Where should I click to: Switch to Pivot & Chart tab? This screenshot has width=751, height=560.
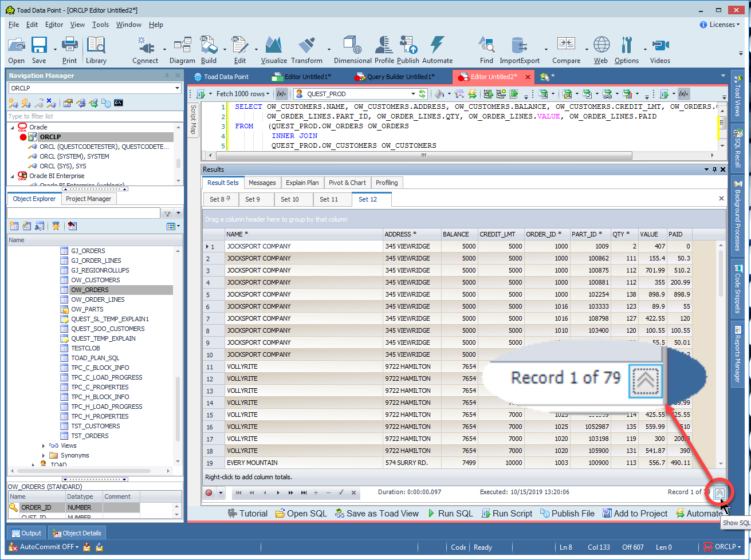click(x=347, y=183)
